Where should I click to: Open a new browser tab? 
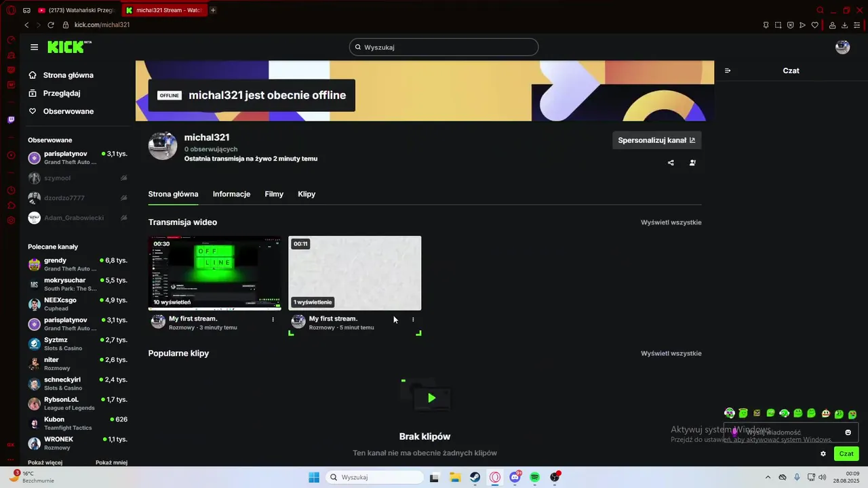[x=214, y=10]
